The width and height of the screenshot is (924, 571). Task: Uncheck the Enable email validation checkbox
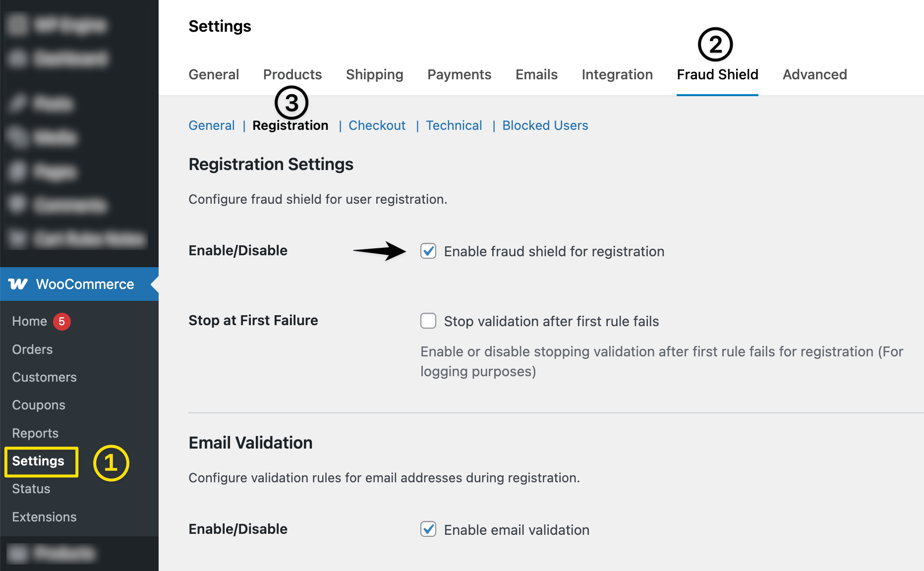pyautogui.click(x=428, y=529)
